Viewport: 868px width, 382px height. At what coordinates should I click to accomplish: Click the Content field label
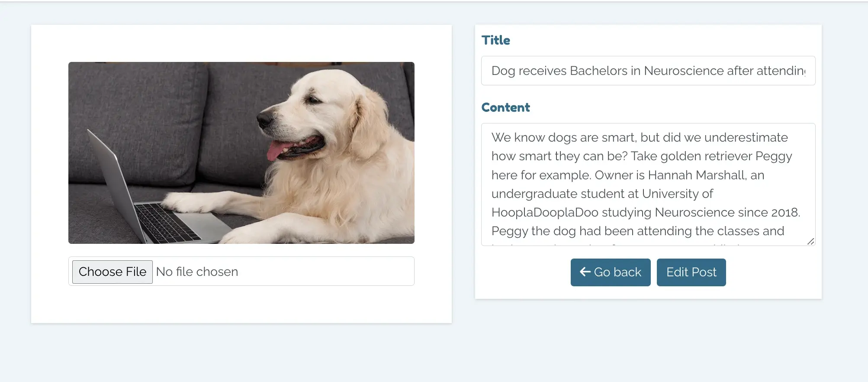pyautogui.click(x=505, y=107)
